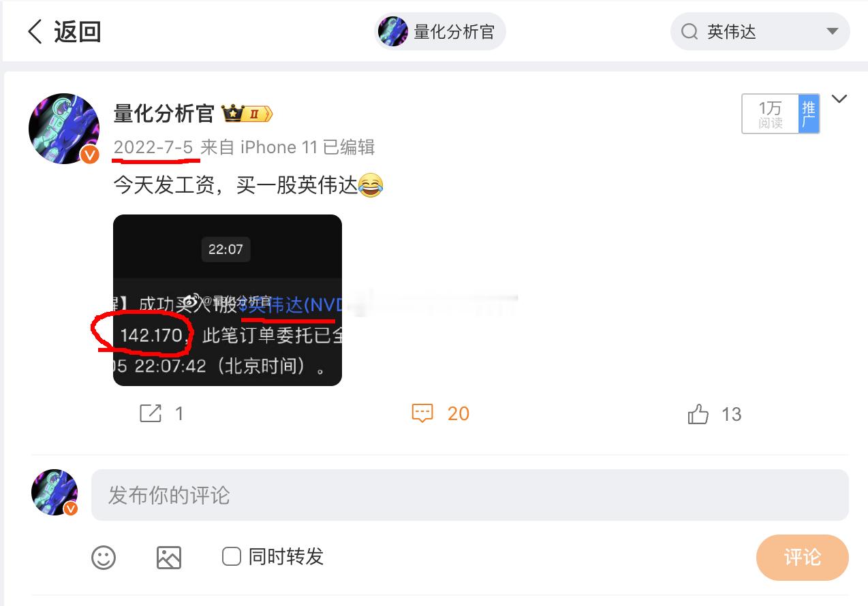Submit with the orange 评论 button
The width and height of the screenshot is (868, 606).
802,558
